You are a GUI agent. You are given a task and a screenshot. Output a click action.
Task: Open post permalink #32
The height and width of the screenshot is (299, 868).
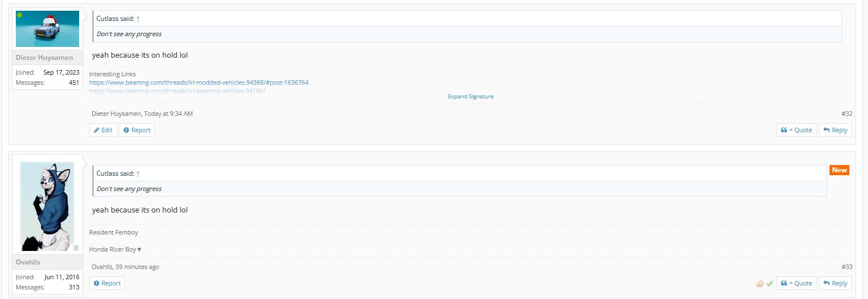(x=847, y=114)
